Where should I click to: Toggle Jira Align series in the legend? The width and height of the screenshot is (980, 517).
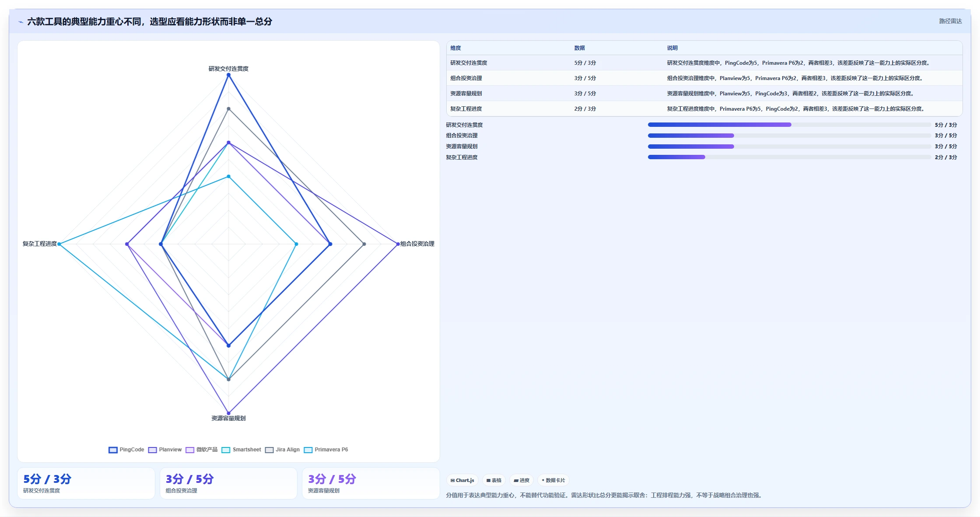[x=283, y=450]
